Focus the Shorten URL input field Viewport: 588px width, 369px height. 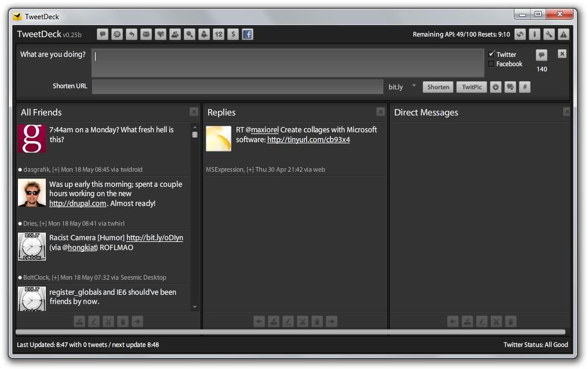238,87
